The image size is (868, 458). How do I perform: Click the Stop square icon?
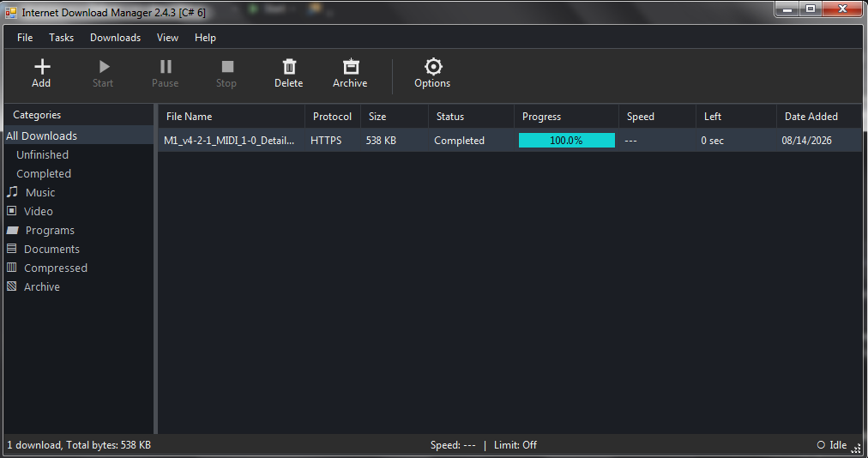[x=227, y=66]
